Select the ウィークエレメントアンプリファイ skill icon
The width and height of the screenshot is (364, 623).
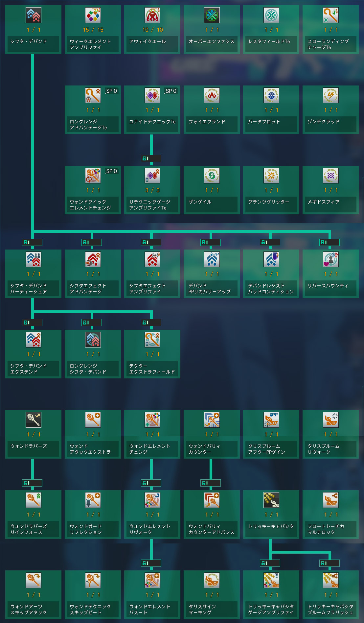point(93,15)
